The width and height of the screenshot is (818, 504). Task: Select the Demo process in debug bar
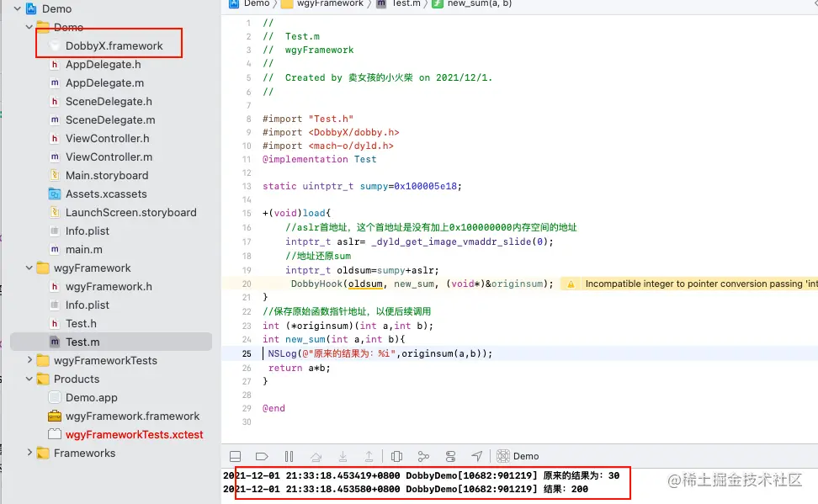coord(518,457)
